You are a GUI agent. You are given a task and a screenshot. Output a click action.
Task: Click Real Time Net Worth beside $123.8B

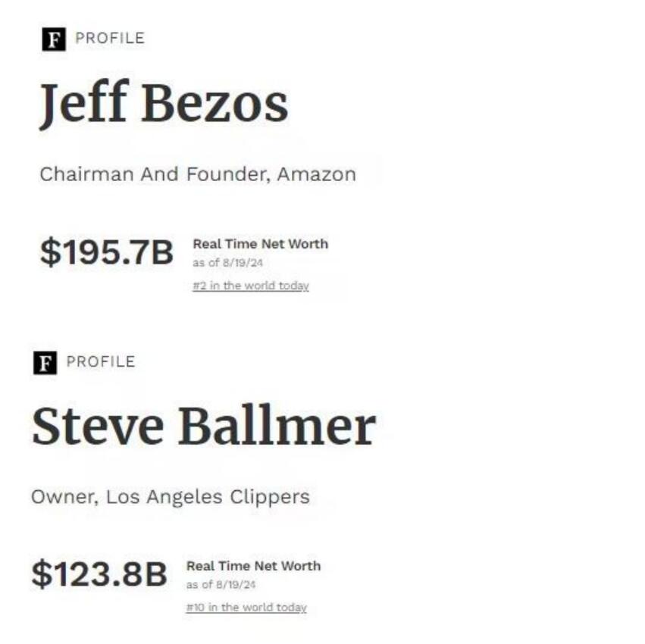(253, 566)
